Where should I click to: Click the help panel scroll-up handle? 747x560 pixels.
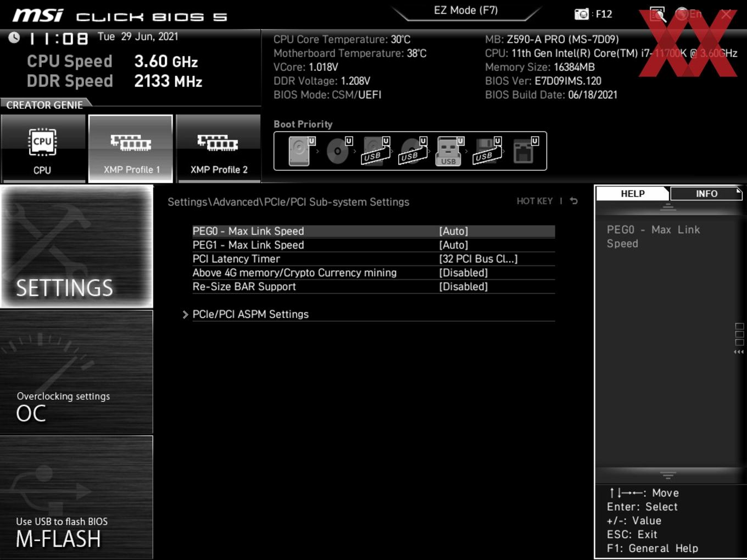pyautogui.click(x=668, y=208)
